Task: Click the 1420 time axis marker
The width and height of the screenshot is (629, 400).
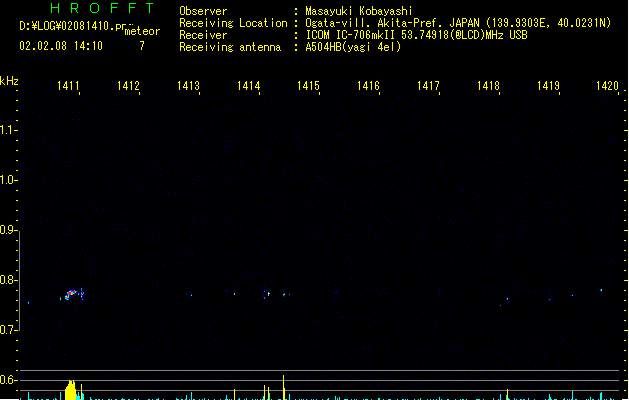Action: 607,86
